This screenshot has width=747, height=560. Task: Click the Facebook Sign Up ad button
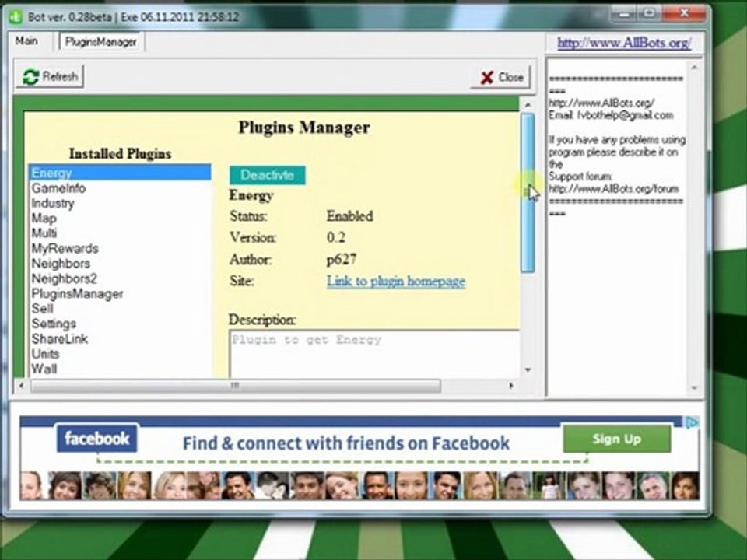(x=617, y=439)
